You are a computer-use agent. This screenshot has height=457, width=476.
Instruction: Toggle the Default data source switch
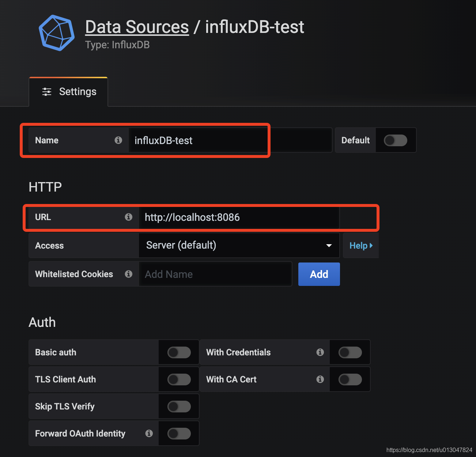(x=396, y=140)
